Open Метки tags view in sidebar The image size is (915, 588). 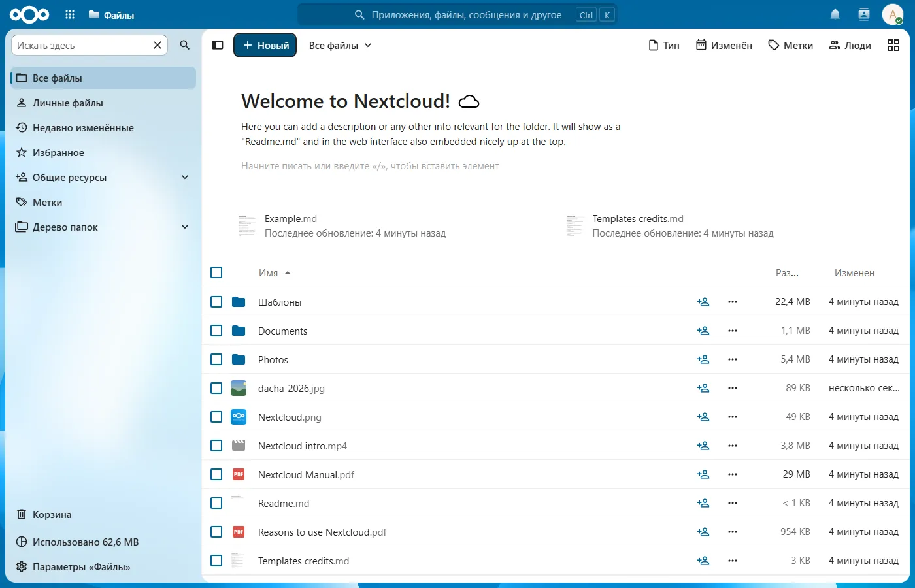pyautogui.click(x=103, y=202)
